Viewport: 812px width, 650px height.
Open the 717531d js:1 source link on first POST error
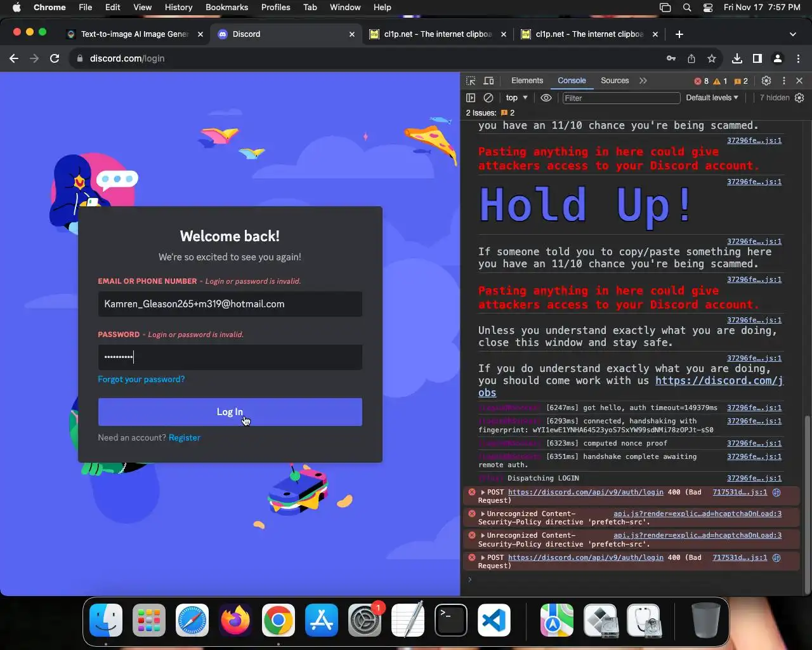(x=740, y=493)
